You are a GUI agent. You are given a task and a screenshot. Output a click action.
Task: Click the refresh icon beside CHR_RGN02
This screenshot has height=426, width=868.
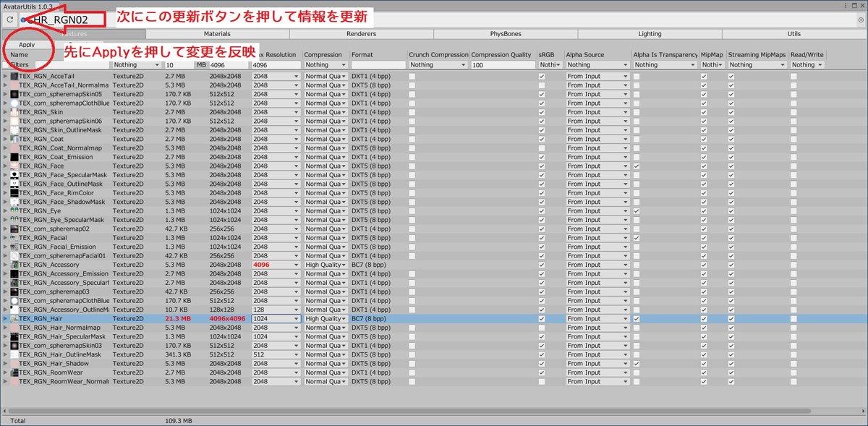(x=10, y=20)
